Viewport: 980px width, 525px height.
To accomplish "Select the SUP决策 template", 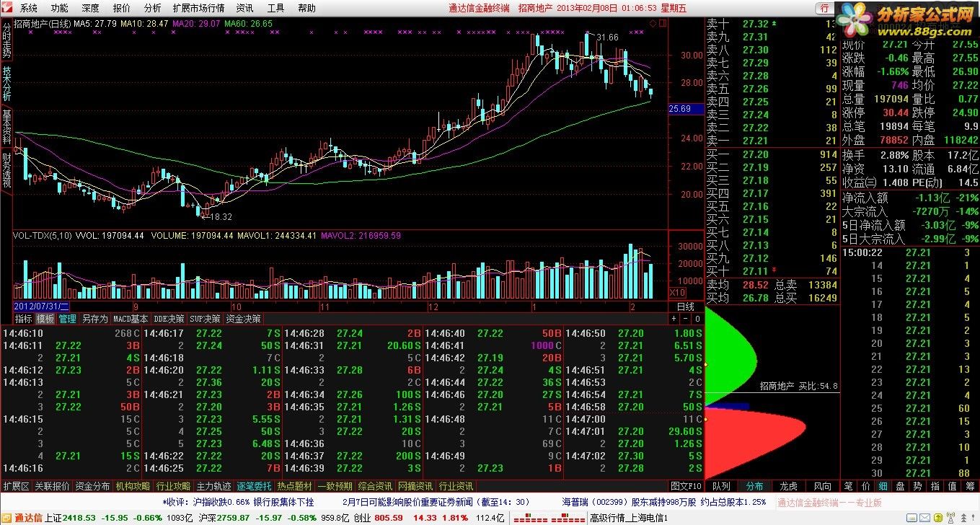I will (x=206, y=319).
